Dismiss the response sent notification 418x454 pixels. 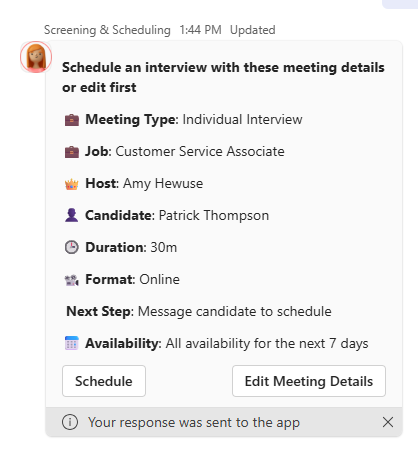388,422
